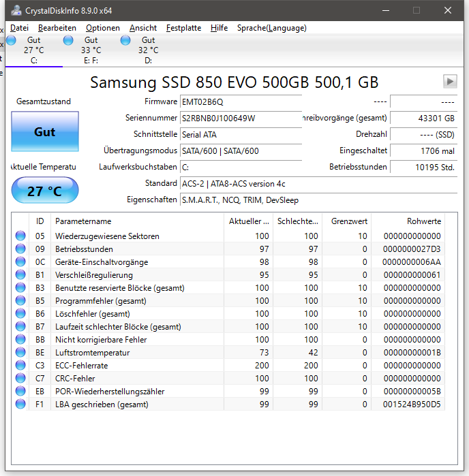Image resolution: width=469 pixels, height=476 pixels.
Task: Click the ID column header
Action: click(40, 221)
